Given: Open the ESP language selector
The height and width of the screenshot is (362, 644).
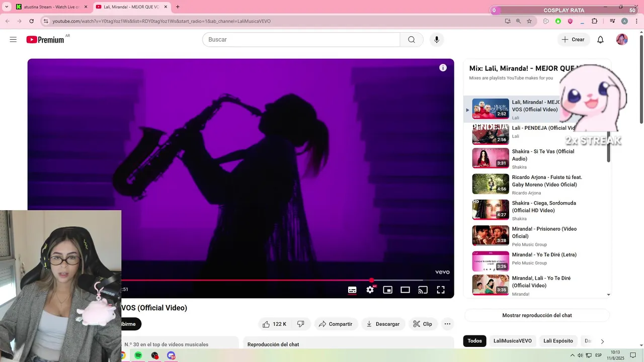Looking at the screenshot, I should click(599, 355).
